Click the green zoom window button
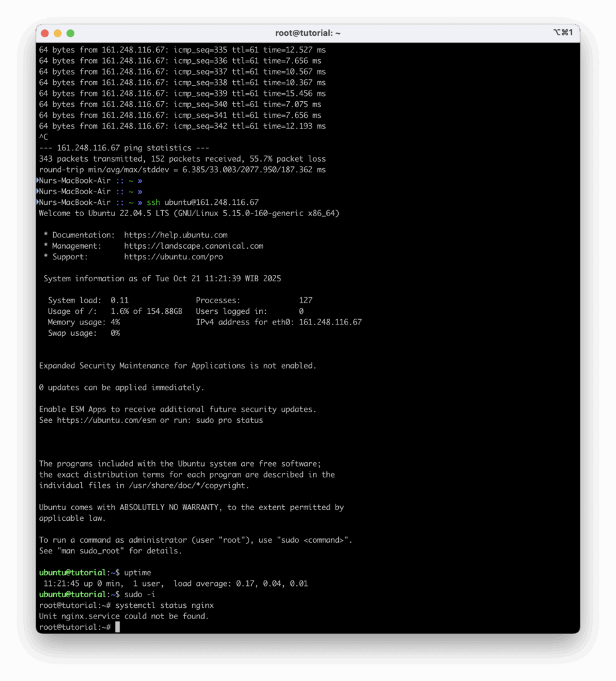This screenshot has height=681, width=616. coord(70,33)
